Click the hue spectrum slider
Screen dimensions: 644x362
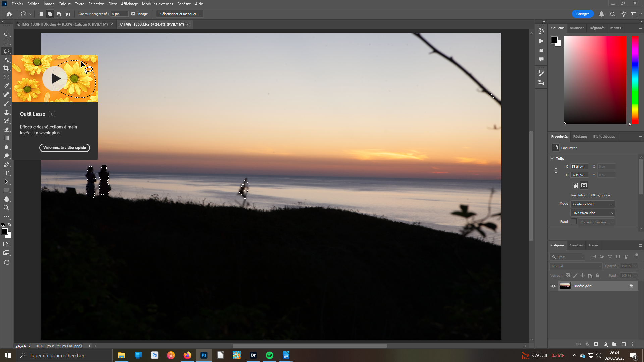(635, 80)
